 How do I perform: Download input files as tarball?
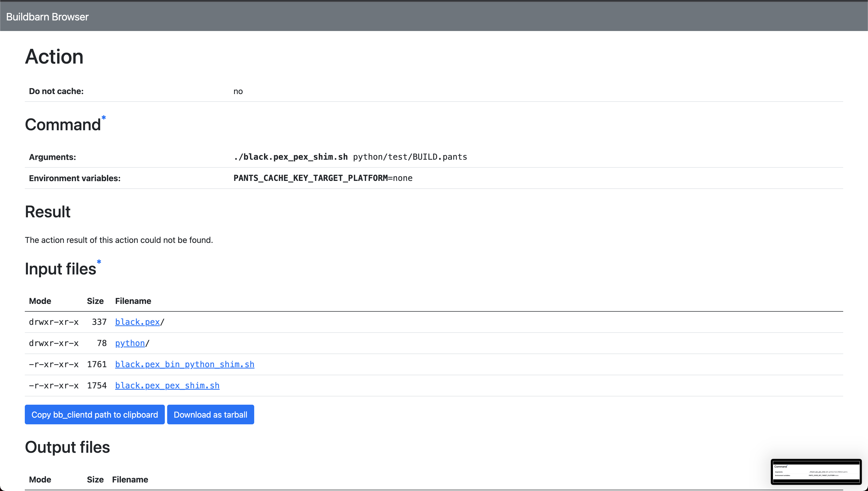point(210,415)
